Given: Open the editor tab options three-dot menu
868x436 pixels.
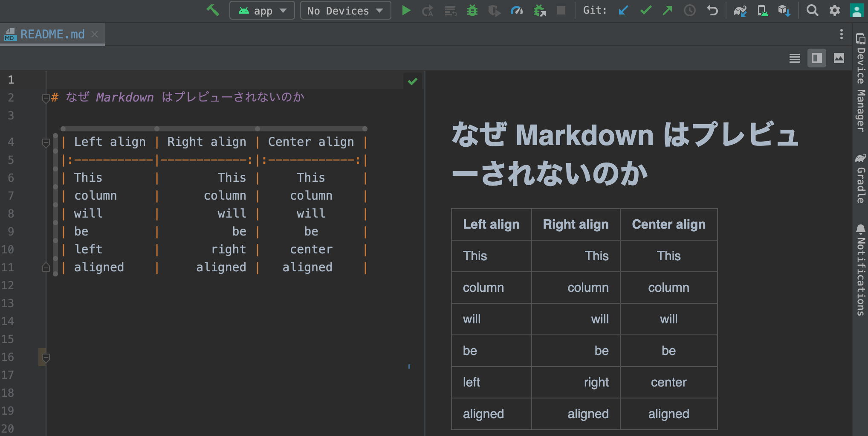Looking at the screenshot, I should [841, 34].
